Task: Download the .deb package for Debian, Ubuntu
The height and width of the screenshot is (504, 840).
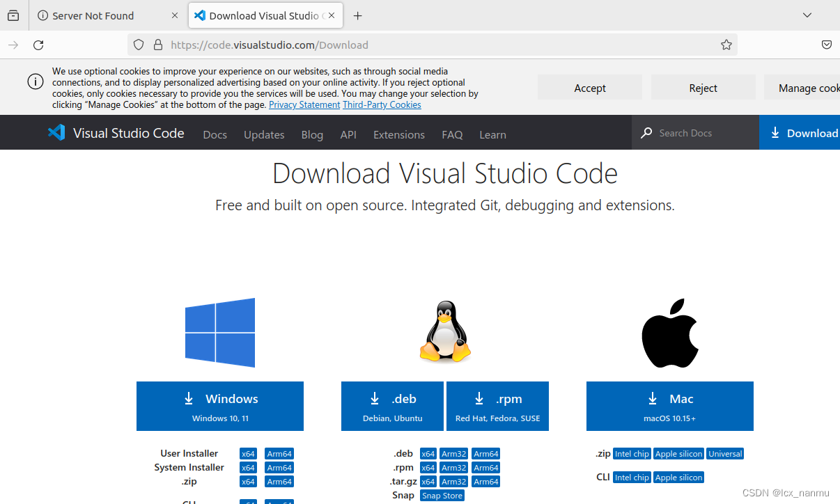Action: click(x=392, y=406)
